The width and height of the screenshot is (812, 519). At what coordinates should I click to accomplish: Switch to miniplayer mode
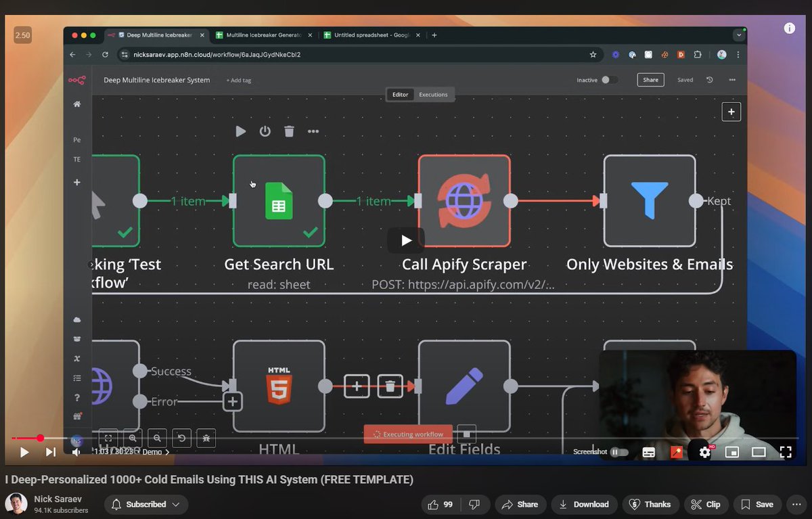click(x=731, y=452)
